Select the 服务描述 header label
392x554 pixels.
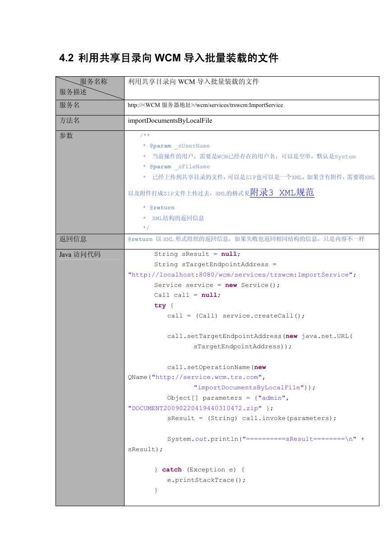[73, 92]
